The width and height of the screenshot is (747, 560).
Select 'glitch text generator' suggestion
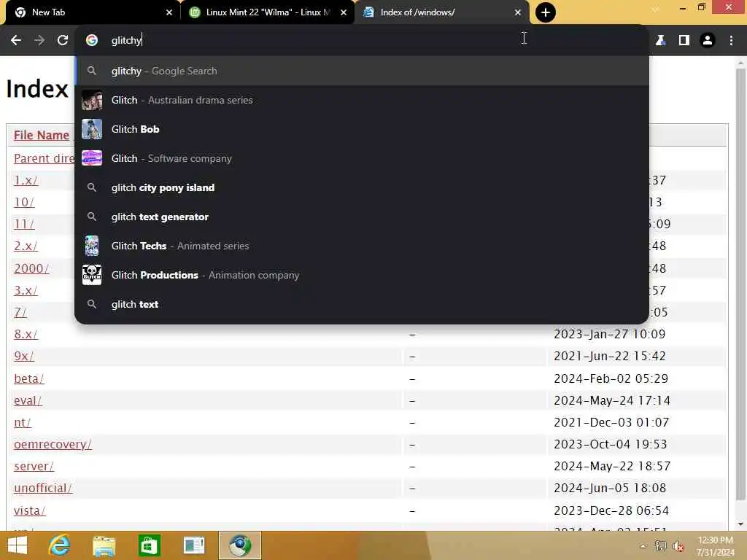point(362,217)
